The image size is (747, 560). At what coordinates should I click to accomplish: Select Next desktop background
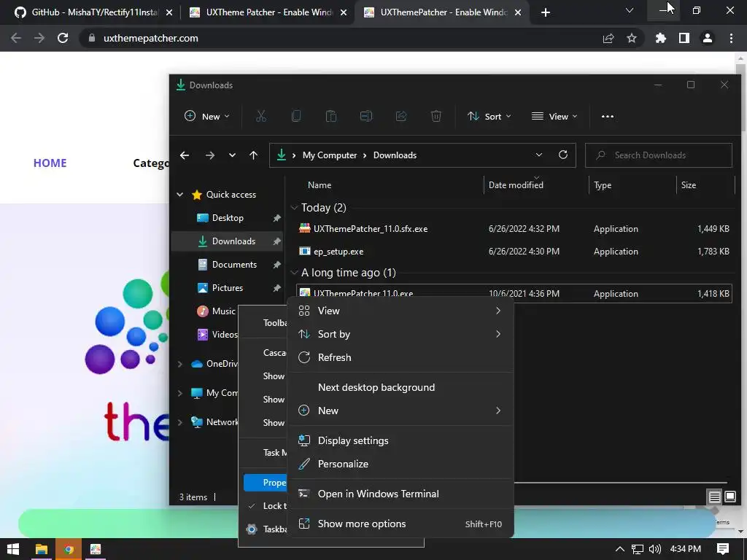point(400,387)
